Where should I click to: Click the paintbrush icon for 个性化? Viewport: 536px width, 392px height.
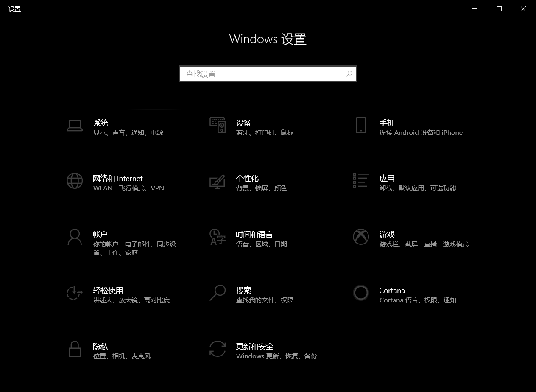[x=218, y=181]
